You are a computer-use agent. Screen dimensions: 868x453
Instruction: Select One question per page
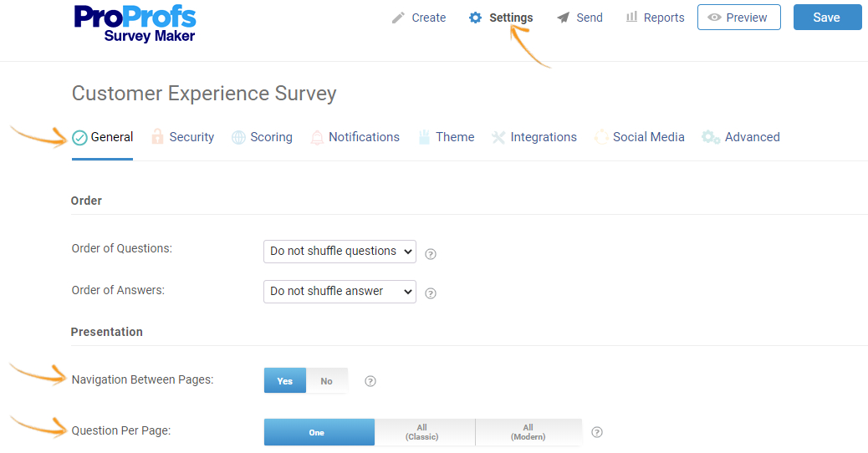(319, 432)
